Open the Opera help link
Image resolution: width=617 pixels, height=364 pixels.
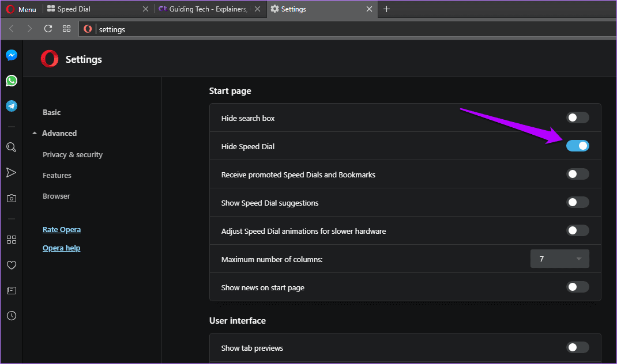tap(61, 248)
